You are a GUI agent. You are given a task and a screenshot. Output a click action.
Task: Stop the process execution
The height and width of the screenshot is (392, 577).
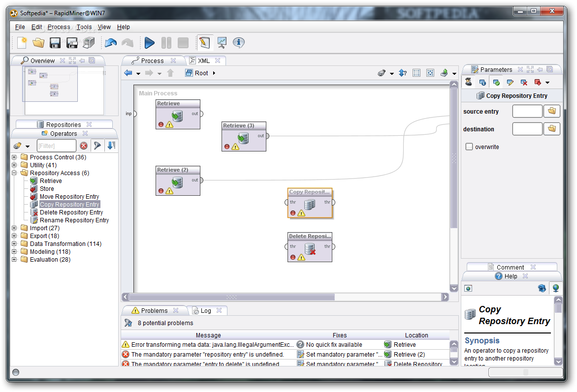(183, 43)
